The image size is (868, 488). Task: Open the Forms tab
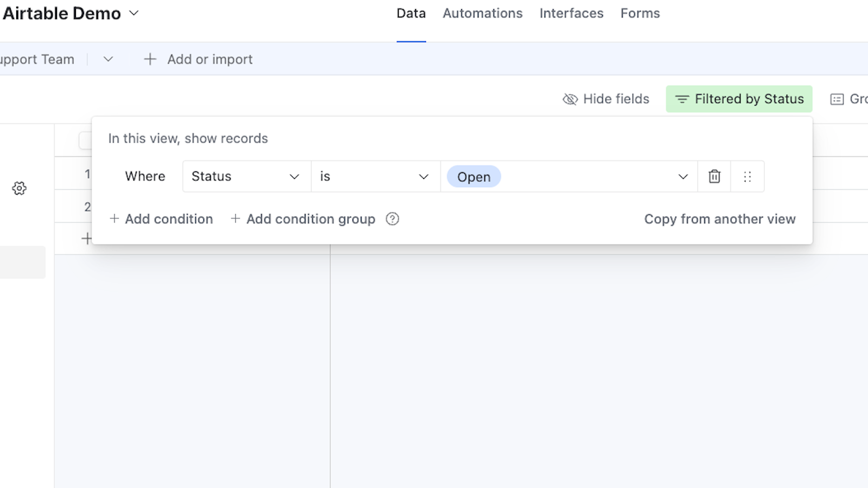pos(640,13)
